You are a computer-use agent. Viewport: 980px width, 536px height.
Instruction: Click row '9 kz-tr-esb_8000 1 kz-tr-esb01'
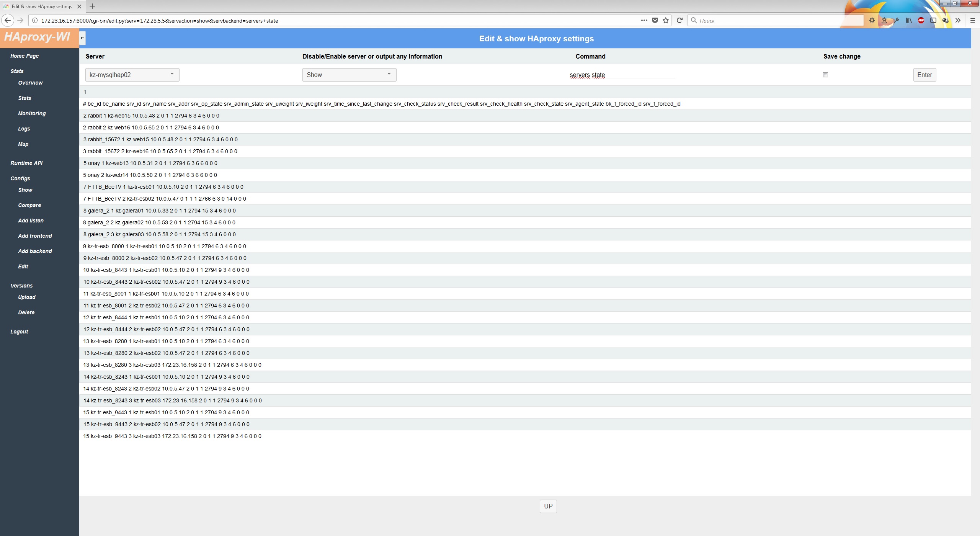pyautogui.click(x=525, y=246)
